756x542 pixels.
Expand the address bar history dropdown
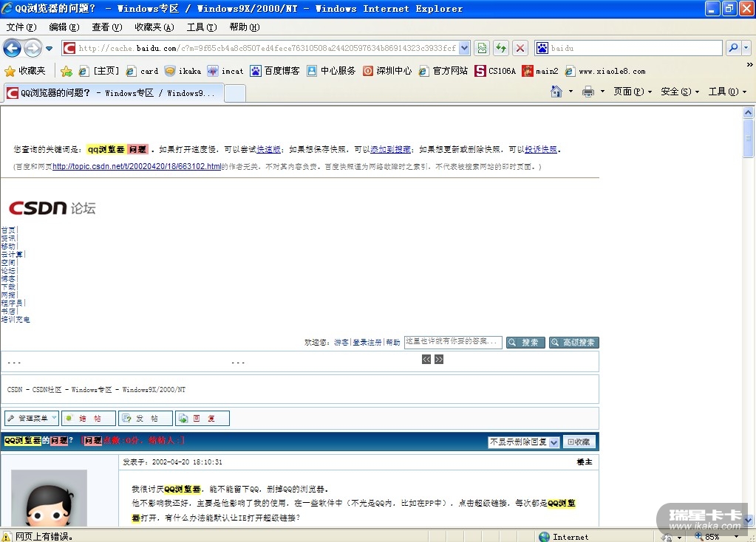pyautogui.click(x=464, y=48)
